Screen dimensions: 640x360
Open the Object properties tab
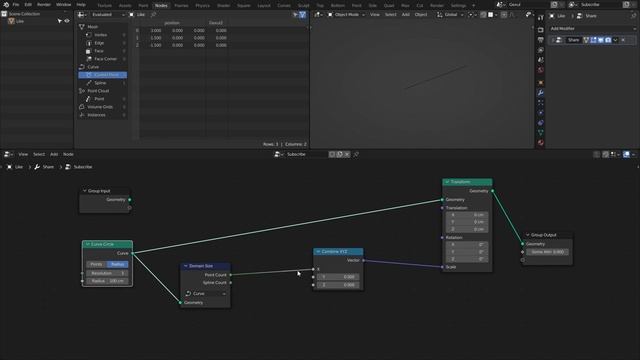point(541,83)
